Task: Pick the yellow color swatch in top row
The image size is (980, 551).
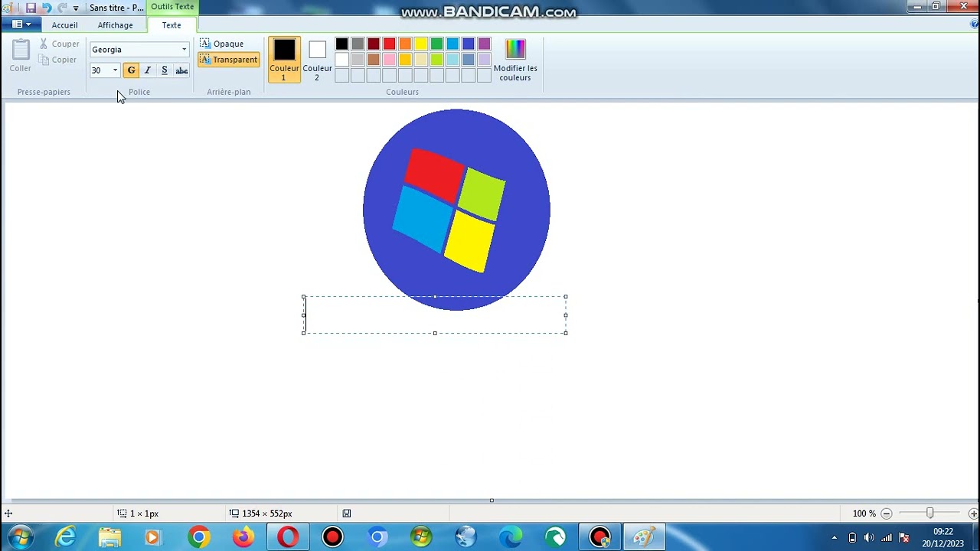Action: [420, 44]
